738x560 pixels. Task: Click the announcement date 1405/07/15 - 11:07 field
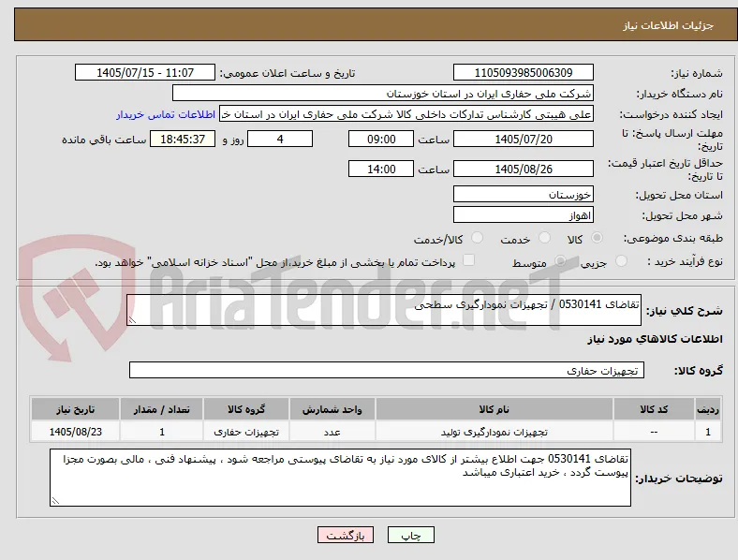coord(145,72)
